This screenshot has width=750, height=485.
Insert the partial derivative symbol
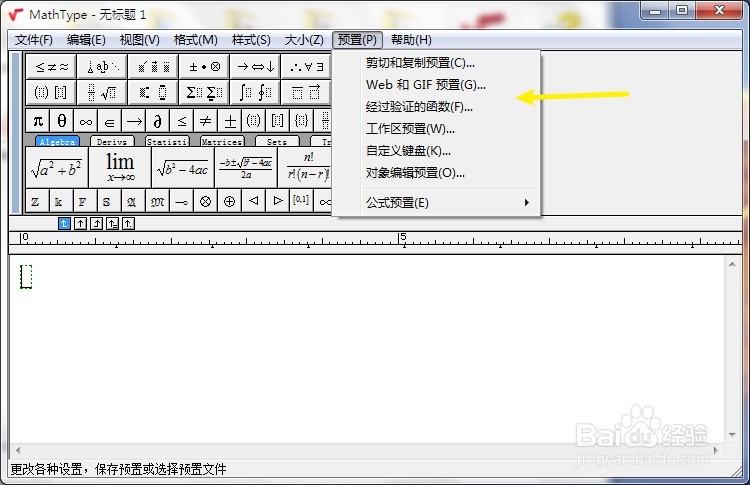(x=158, y=121)
